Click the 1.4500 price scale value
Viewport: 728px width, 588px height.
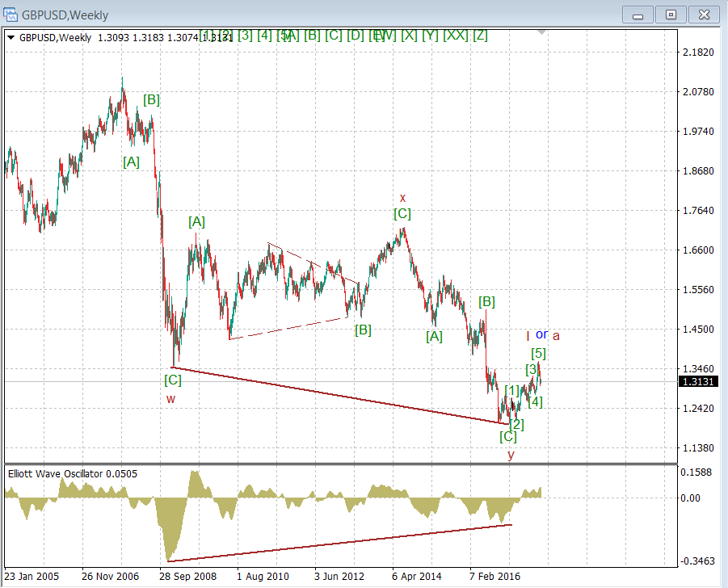point(698,329)
